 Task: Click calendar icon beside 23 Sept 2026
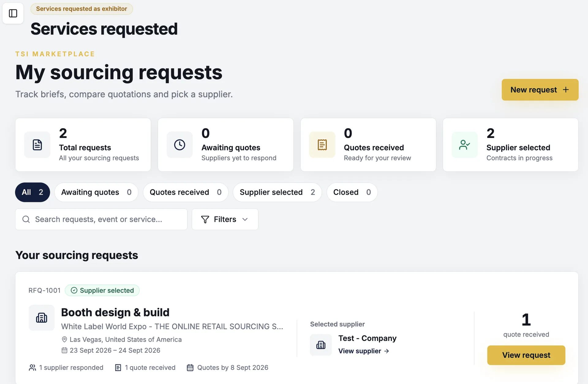click(x=64, y=350)
